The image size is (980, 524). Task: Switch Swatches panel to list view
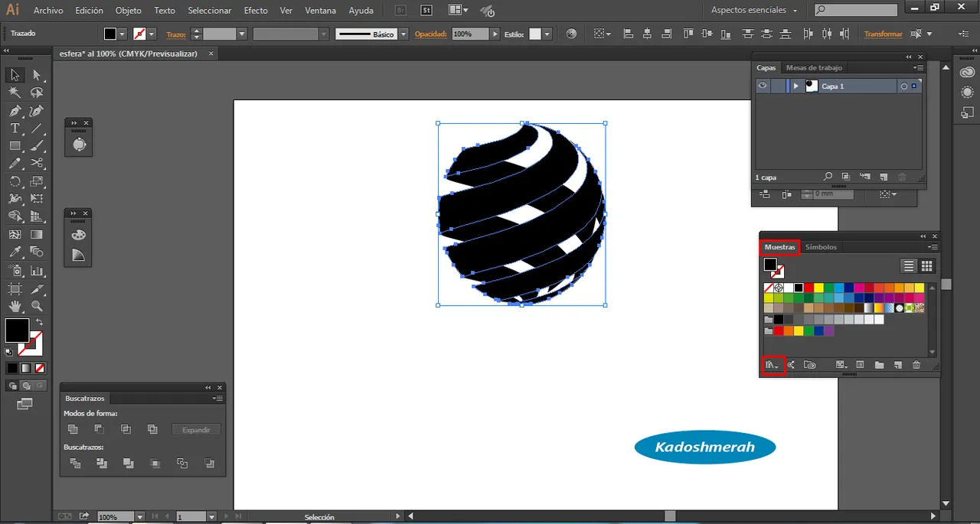pyautogui.click(x=909, y=266)
